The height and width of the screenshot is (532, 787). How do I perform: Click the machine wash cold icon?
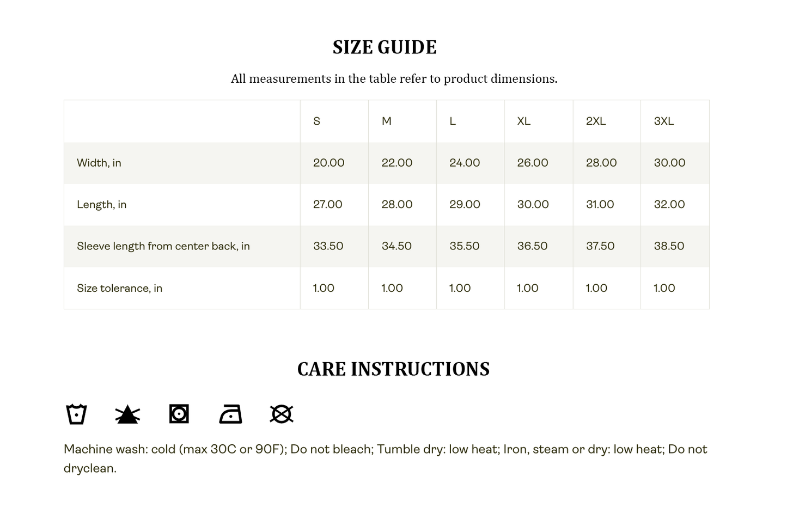pos(76,414)
